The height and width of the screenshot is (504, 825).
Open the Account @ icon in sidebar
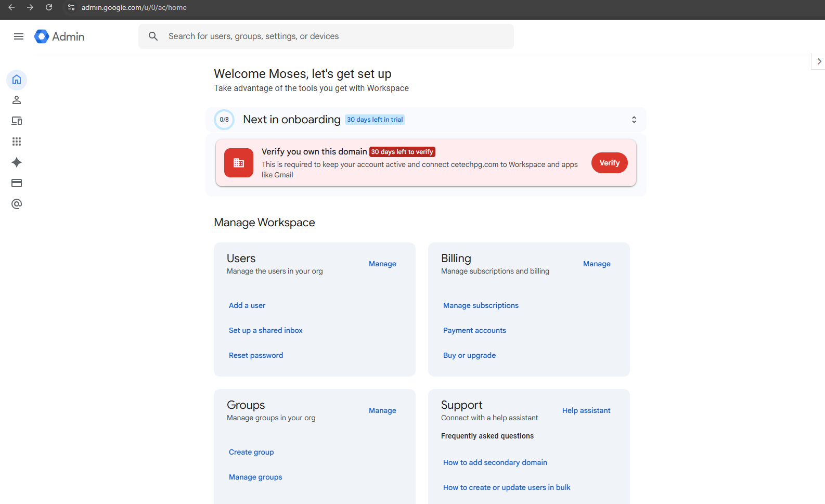pyautogui.click(x=17, y=204)
